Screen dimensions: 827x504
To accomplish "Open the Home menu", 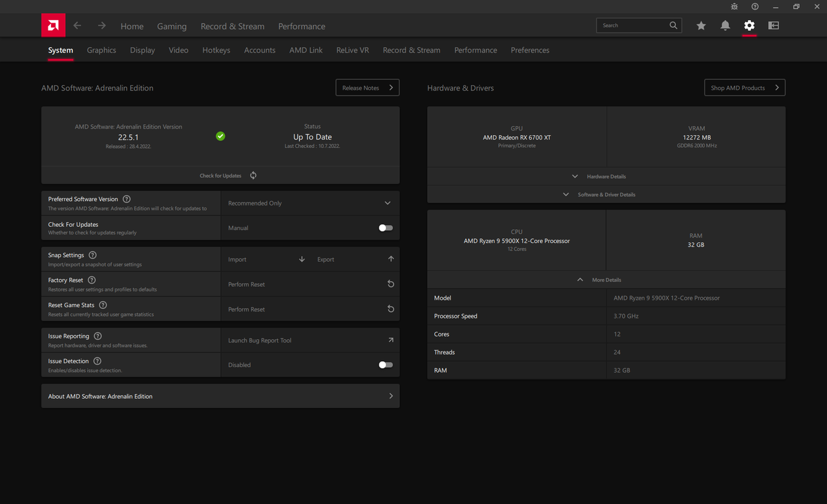I will pyautogui.click(x=132, y=26).
